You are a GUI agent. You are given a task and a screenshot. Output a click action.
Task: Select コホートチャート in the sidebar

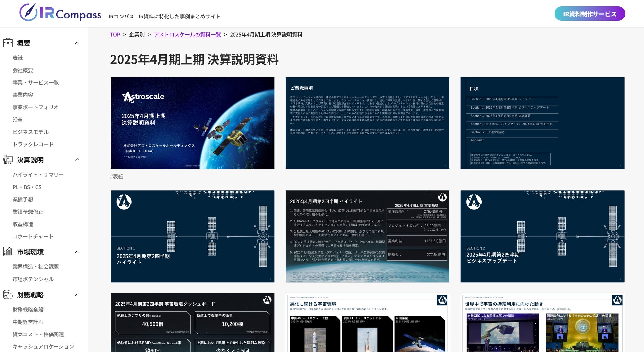33,236
